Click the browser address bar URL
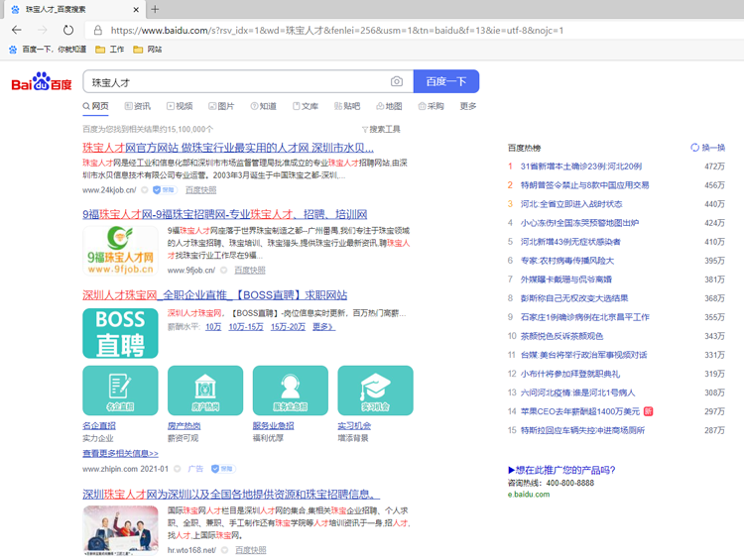The image size is (744, 560). tap(337, 31)
